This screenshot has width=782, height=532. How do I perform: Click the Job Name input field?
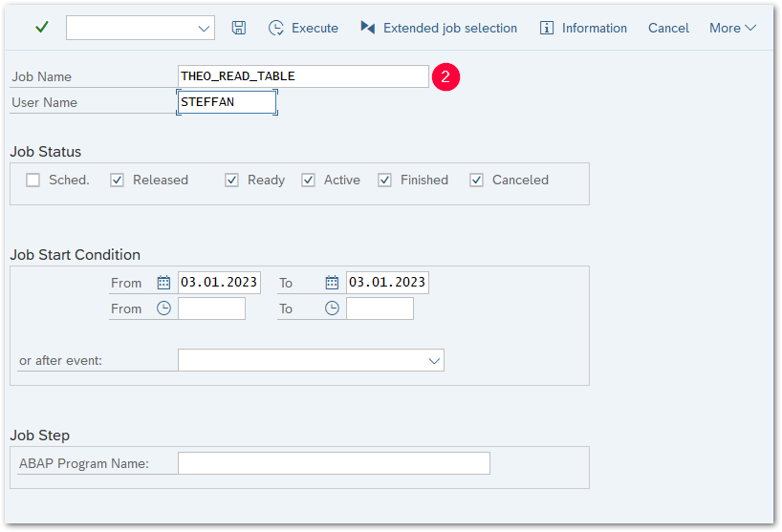pyautogui.click(x=303, y=76)
